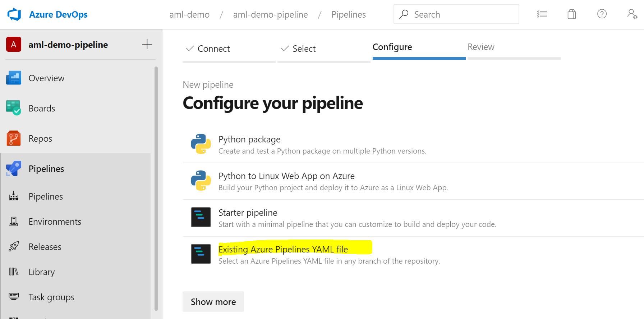644x319 pixels.
Task: Focus the Search input box
Action: tap(456, 14)
